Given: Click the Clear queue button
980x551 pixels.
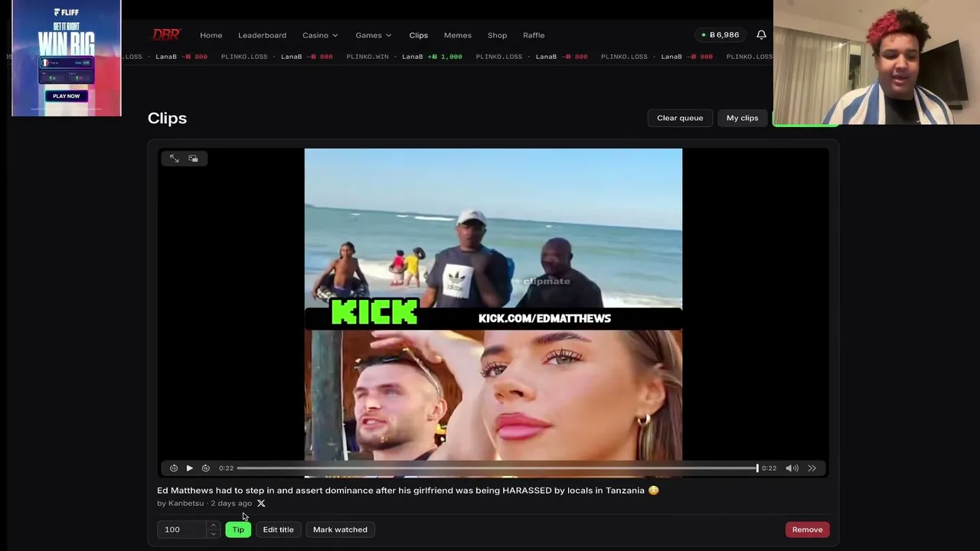Looking at the screenshot, I should (680, 118).
